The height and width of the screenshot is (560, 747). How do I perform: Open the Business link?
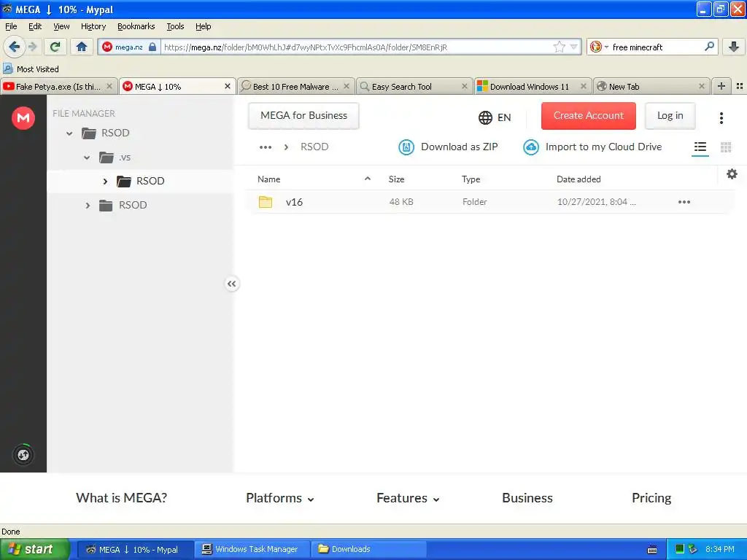coord(527,498)
